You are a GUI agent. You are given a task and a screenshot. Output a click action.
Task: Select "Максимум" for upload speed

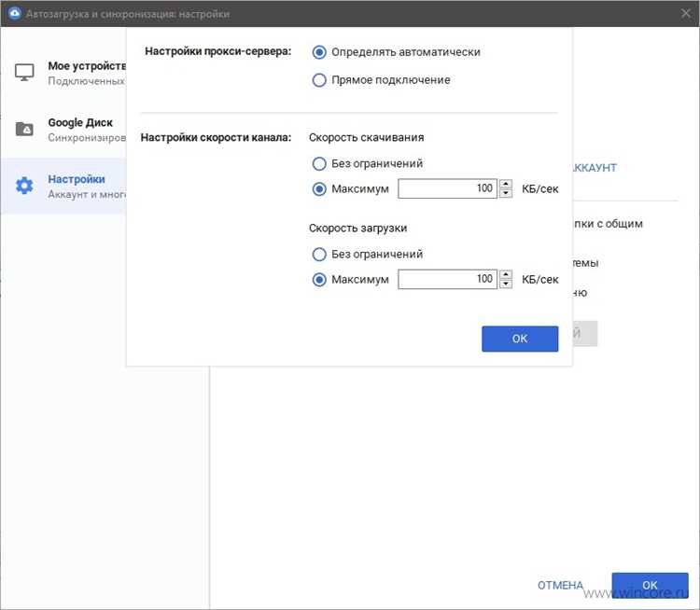click(x=319, y=280)
